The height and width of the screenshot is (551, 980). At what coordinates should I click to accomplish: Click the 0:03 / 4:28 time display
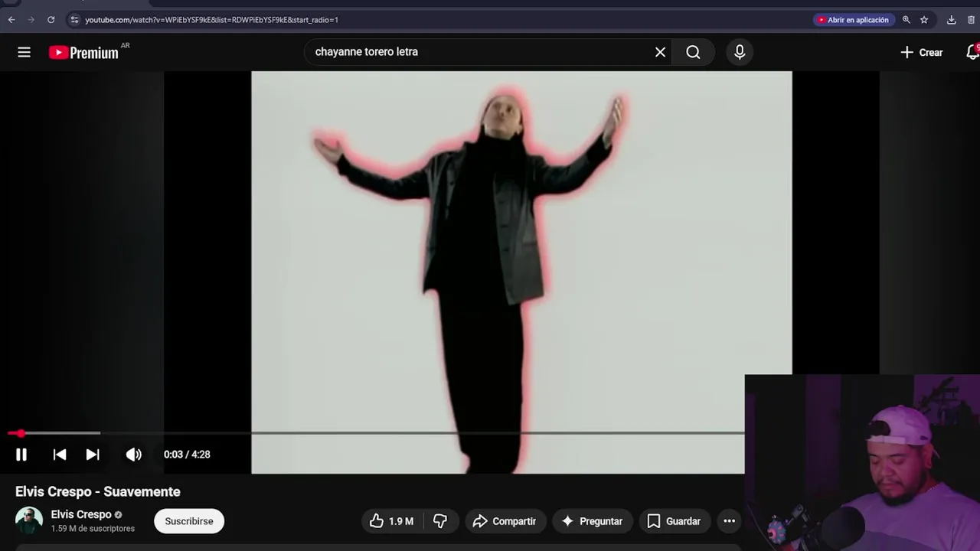click(187, 455)
